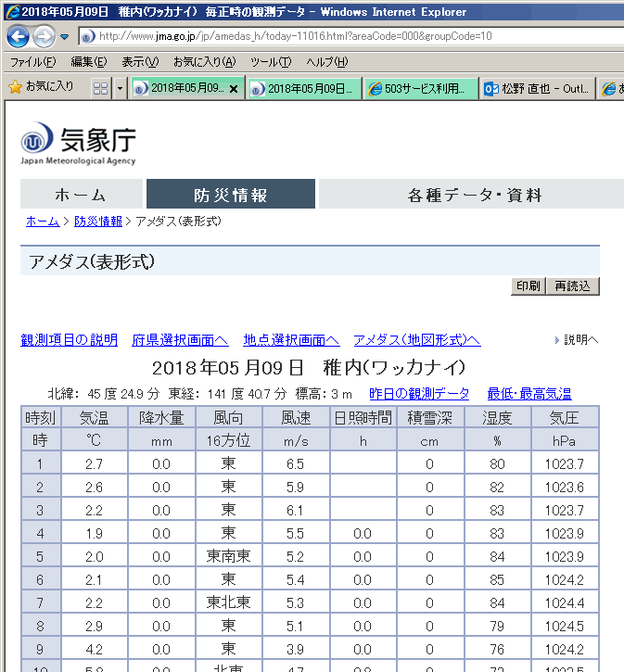Open the 観測項目の説明 link
The image size is (624, 672).
click(69, 340)
